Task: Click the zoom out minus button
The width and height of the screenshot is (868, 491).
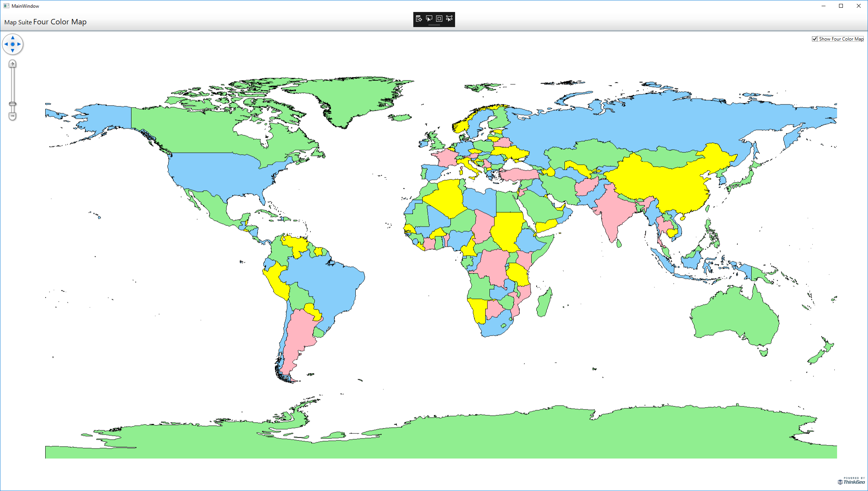Action: (12, 116)
